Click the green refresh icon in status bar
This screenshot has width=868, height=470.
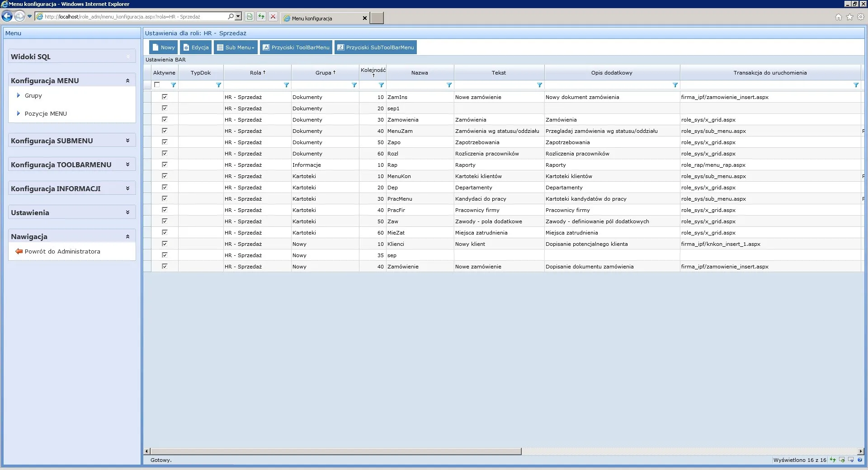click(833, 460)
